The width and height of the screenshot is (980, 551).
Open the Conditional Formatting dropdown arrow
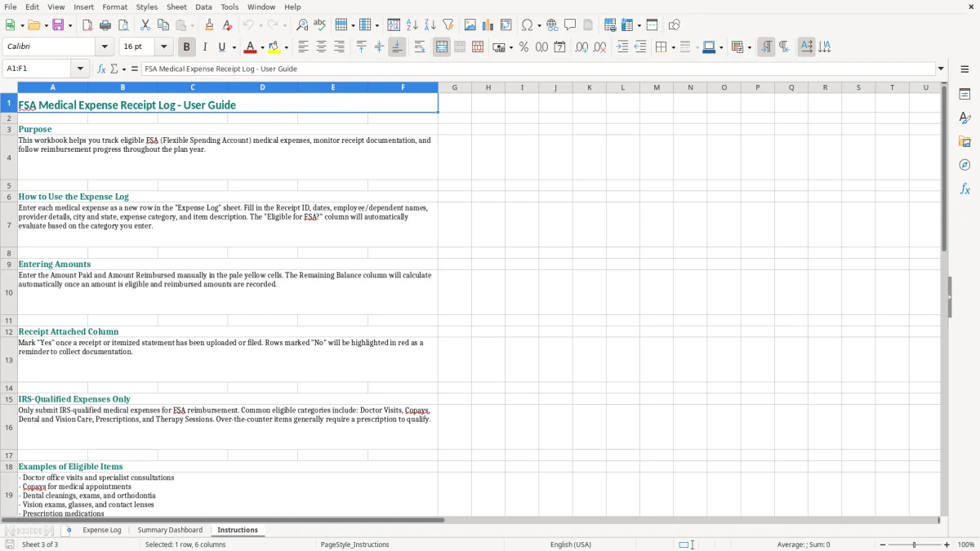pos(749,47)
